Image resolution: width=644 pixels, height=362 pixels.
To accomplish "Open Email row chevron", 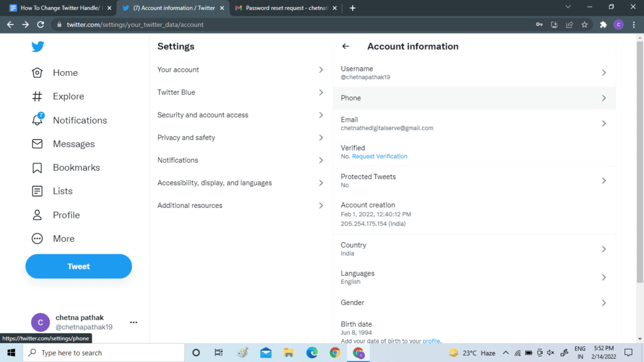I will tap(604, 124).
